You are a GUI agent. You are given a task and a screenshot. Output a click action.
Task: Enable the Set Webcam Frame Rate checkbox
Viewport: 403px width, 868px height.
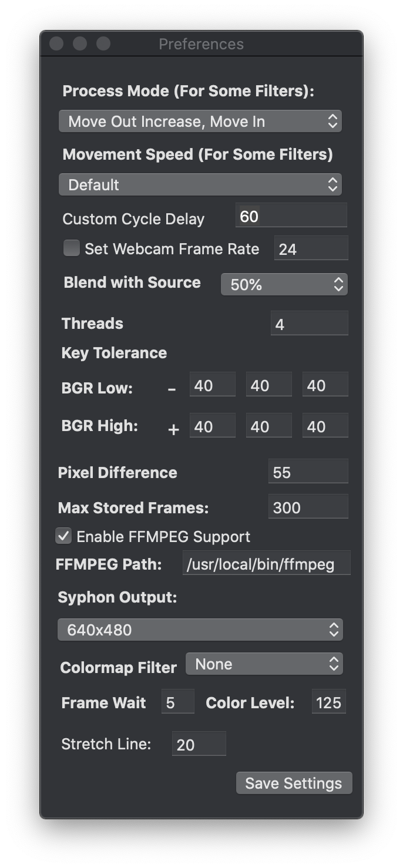click(72, 248)
